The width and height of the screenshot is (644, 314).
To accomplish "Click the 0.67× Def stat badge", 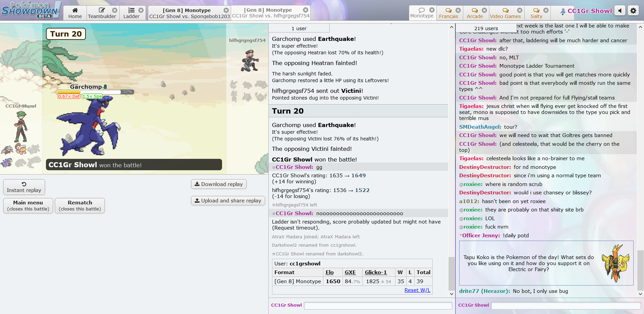I will tap(69, 96).
